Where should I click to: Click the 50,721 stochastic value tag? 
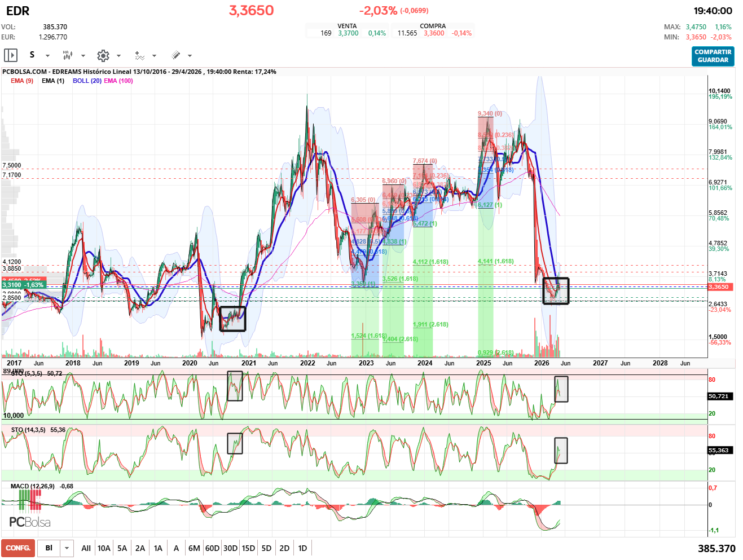(x=719, y=396)
